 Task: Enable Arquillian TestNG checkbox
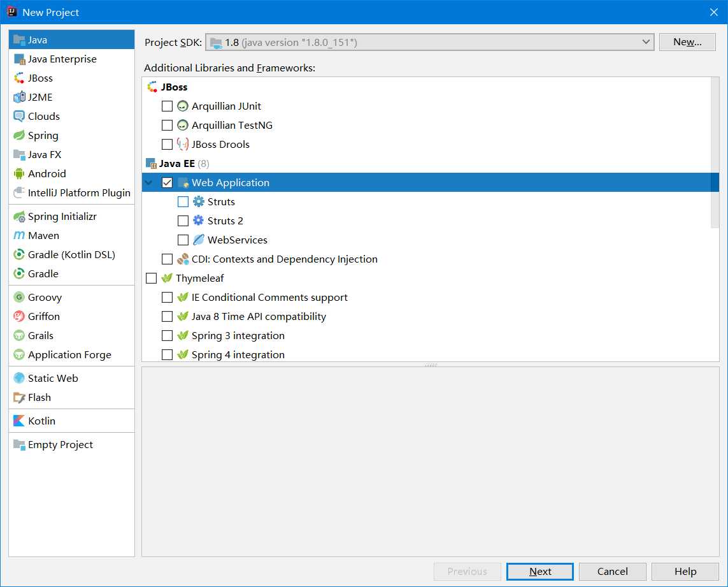167,126
